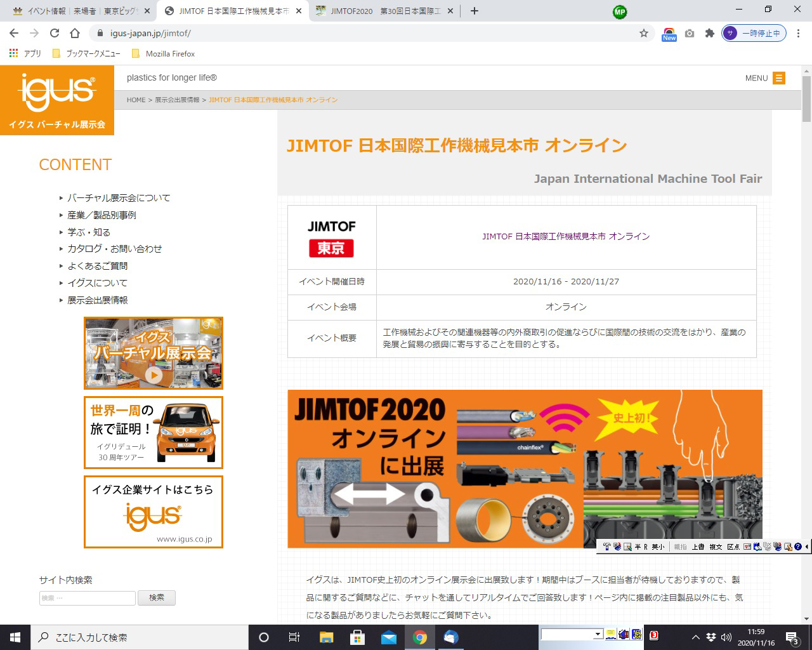Viewport: 812px width, 650px height.
Task: Open the 世界一周の旅で証明 car banner
Action: tap(154, 432)
